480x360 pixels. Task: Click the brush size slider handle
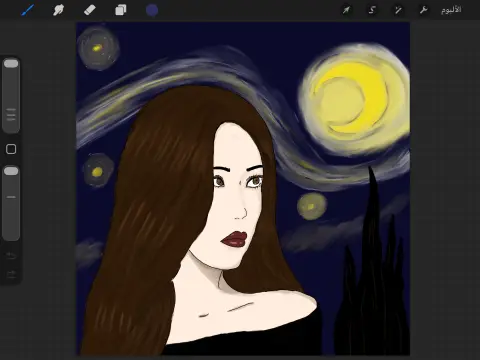coord(11,64)
